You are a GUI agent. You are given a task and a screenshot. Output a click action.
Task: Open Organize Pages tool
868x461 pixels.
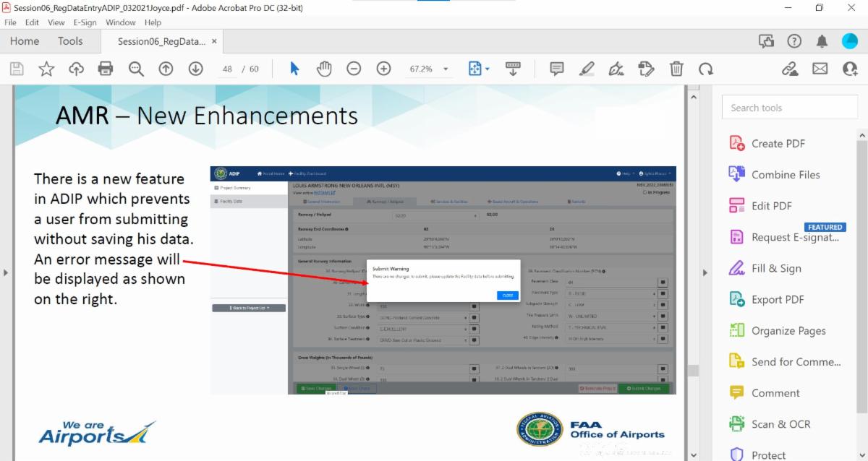pyautogui.click(x=778, y=330)
